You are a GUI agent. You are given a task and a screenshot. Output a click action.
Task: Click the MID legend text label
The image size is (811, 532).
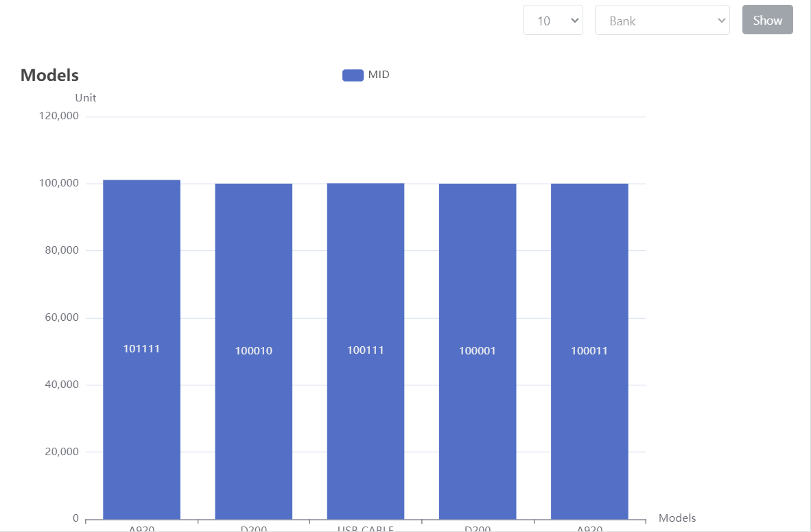pyautogui.click(x=379, y=75)
